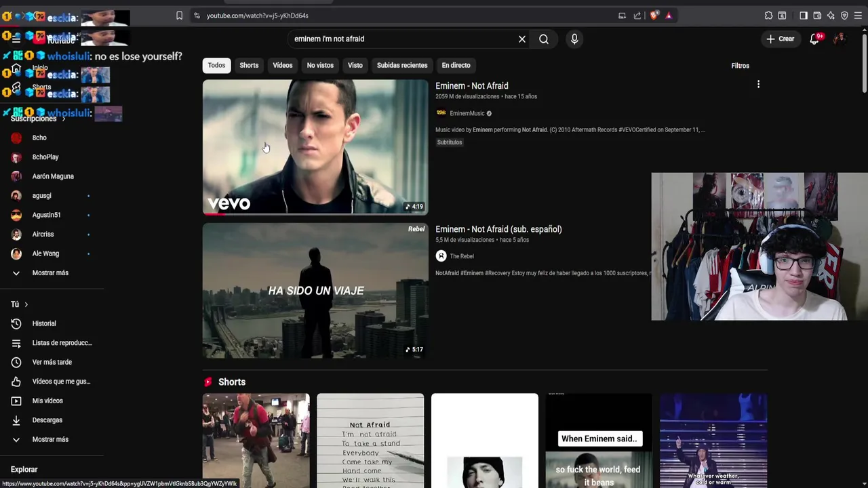Expand Mostrar más below Ale Wang
Screen dimensions: 868x488
(x=52, y=273)
